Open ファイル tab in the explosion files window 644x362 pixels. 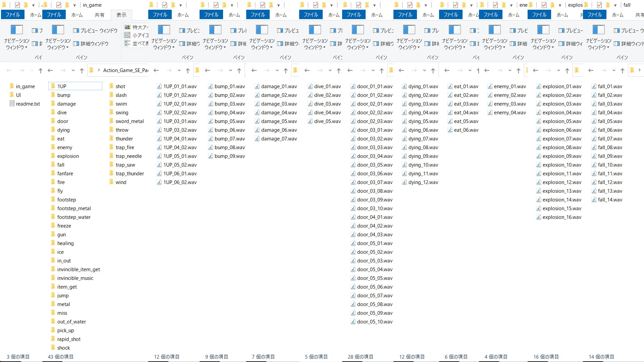pyautogui.click(x=539, y=15)
